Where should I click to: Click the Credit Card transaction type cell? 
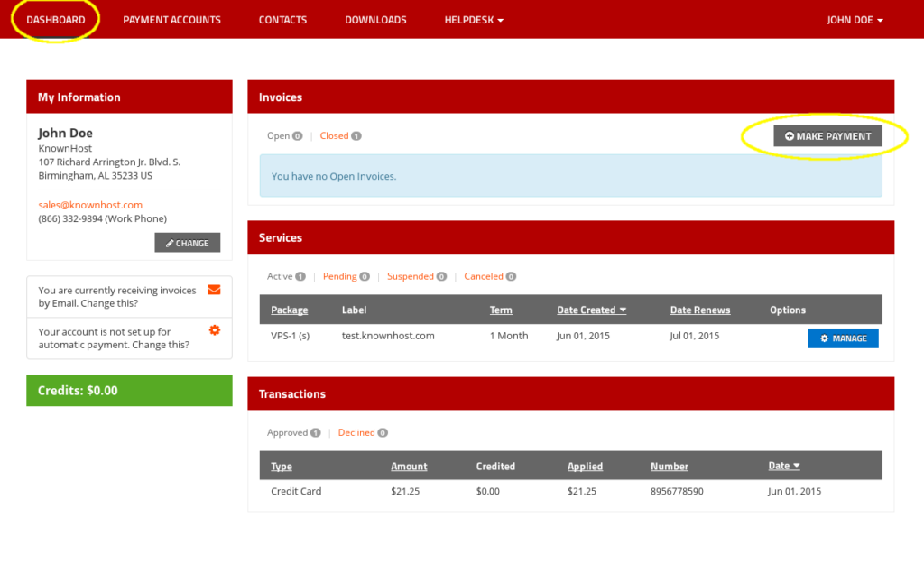[x=296, y=492]
